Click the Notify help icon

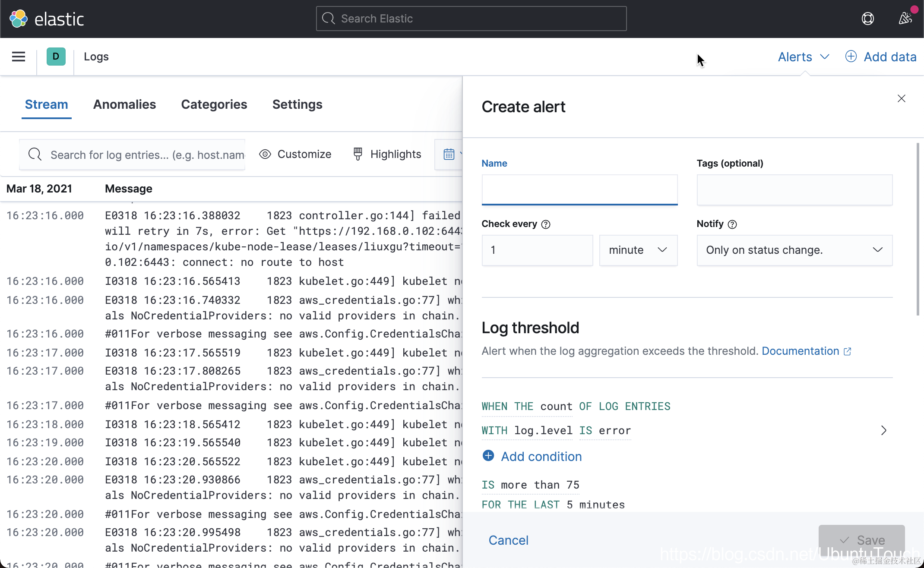click(x=732, y=224)
